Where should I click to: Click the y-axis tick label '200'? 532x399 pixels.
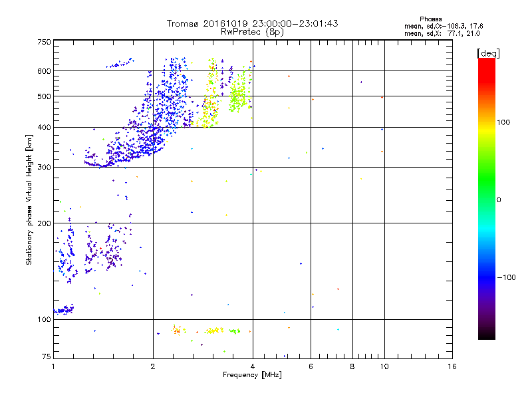click(x=44, y=223)
